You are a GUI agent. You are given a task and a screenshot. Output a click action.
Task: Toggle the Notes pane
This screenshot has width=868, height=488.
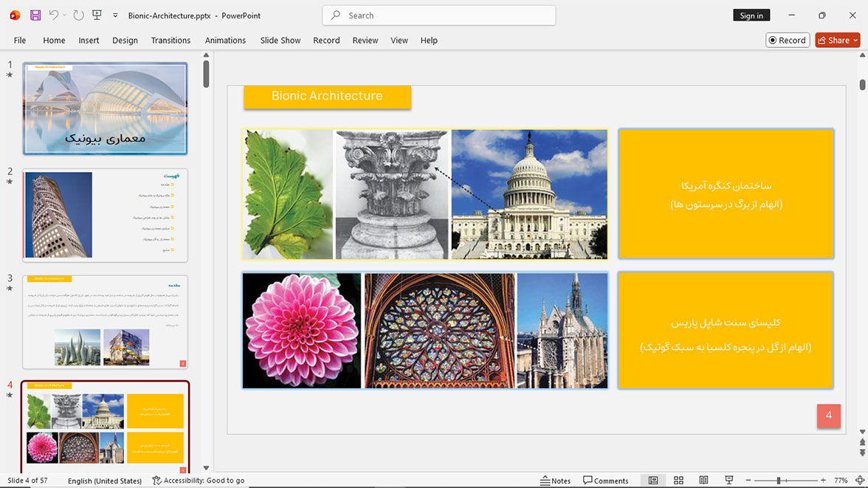(555, 480)
